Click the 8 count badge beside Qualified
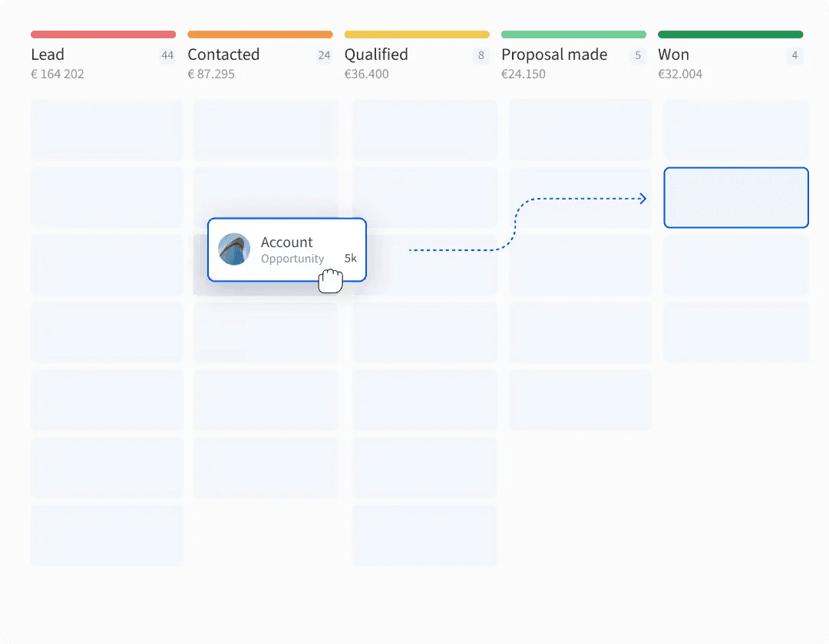The height and width of the screenshot is (644, 829). click(x=481, y=55)
